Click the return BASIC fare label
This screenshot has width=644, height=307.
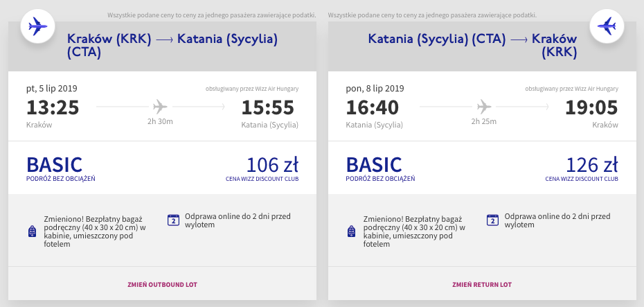[374, 165]
